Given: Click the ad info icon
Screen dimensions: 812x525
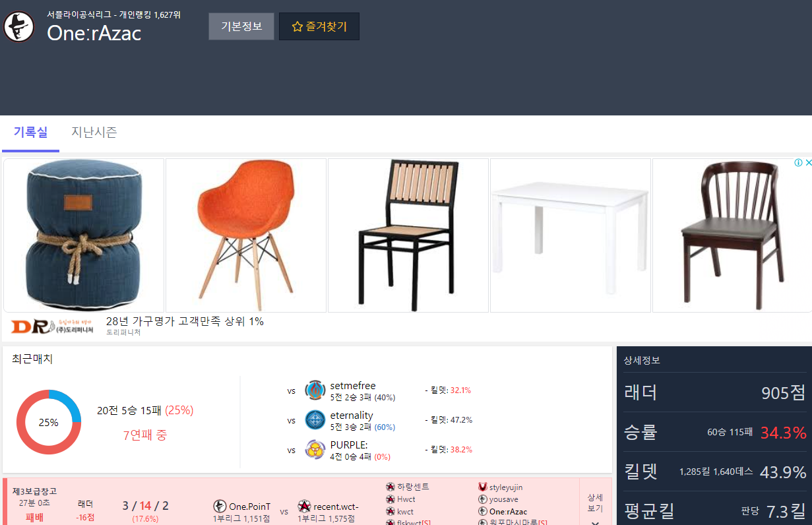Looking at the screenshot, I should (798, 163).
